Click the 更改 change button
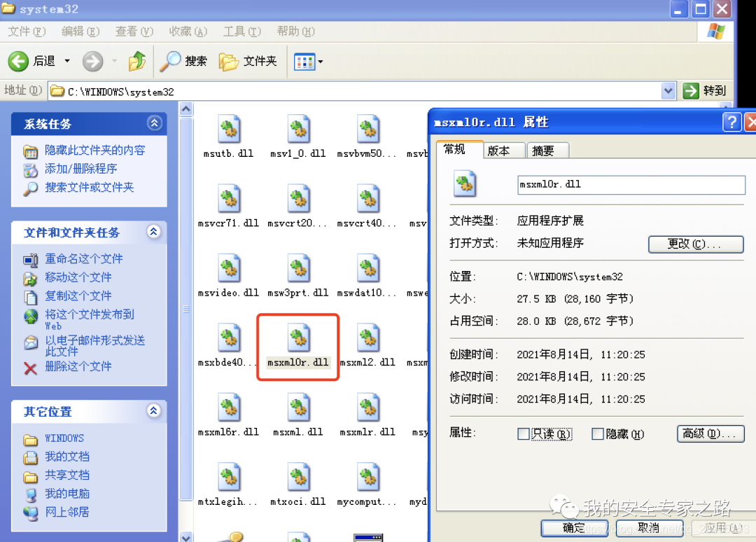 696,244
